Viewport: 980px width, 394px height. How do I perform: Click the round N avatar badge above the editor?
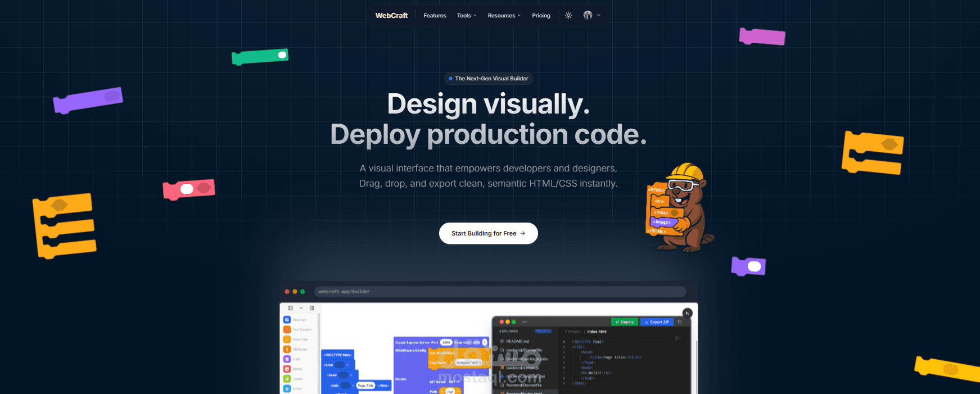click(x=687, y=313)
